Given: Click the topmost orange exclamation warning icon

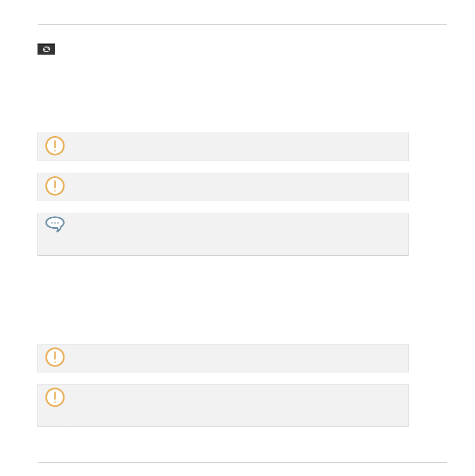Looking at the screenshot, I should click(55, 146).
